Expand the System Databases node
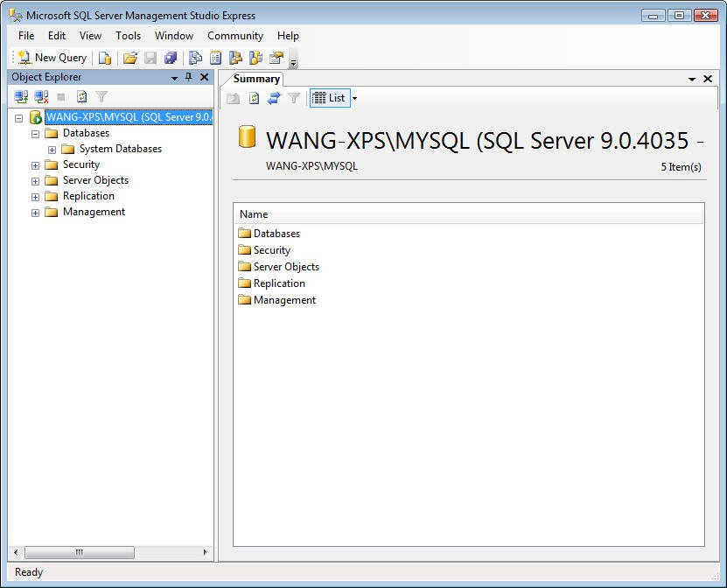 click(51, 149)
